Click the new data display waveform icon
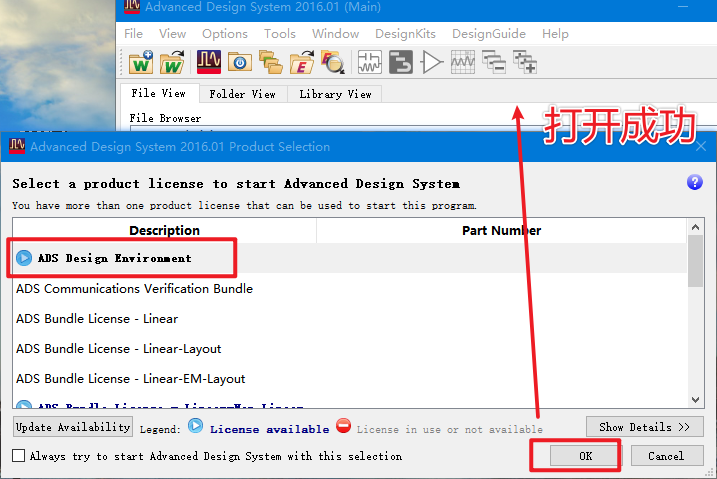The width and height of the screenshot is (717, 479). click(x=463, y=62)
